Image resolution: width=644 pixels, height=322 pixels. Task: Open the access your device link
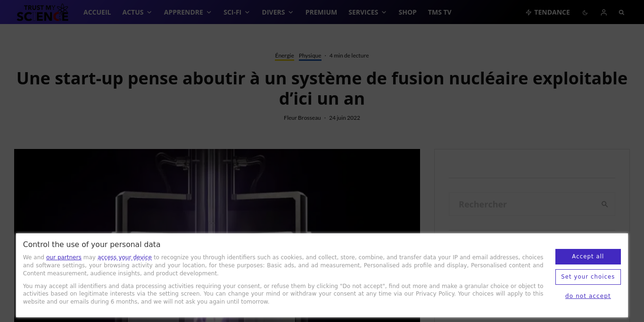pyautogui.click(x=124, y=257)
